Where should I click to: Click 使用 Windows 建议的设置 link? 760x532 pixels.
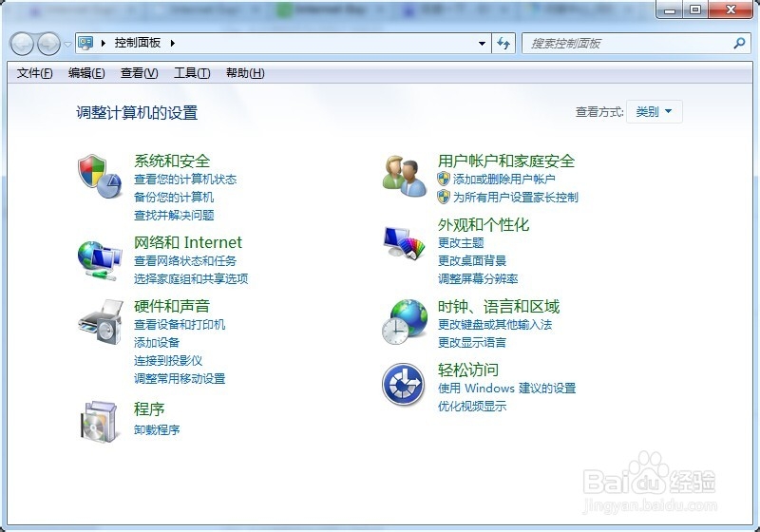pyautogui.click(x=506, y=389)
